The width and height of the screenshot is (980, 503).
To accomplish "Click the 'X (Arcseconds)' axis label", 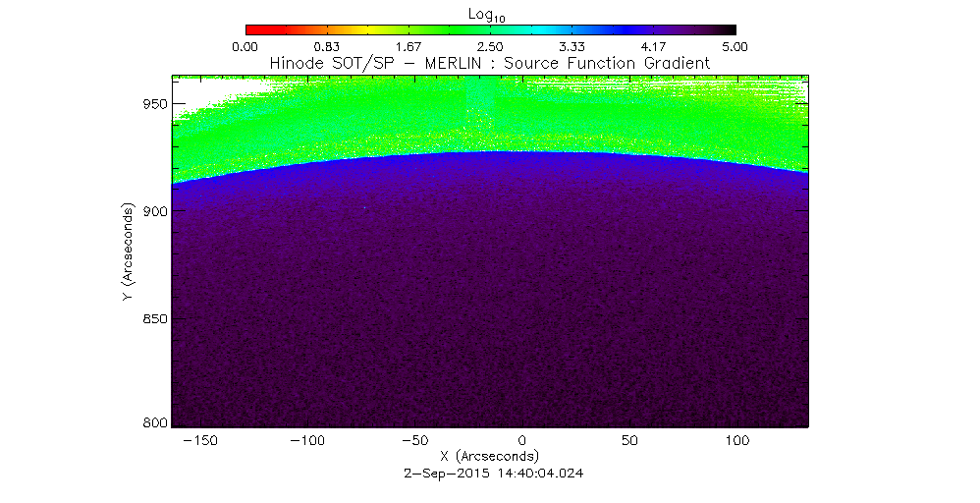I will point(490,457).
